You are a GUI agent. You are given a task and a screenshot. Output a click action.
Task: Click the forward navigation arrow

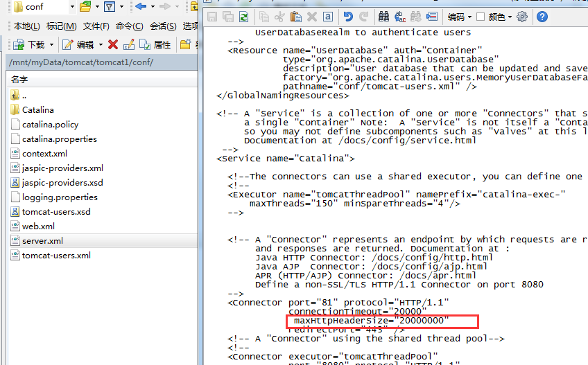tap(165, 6)
